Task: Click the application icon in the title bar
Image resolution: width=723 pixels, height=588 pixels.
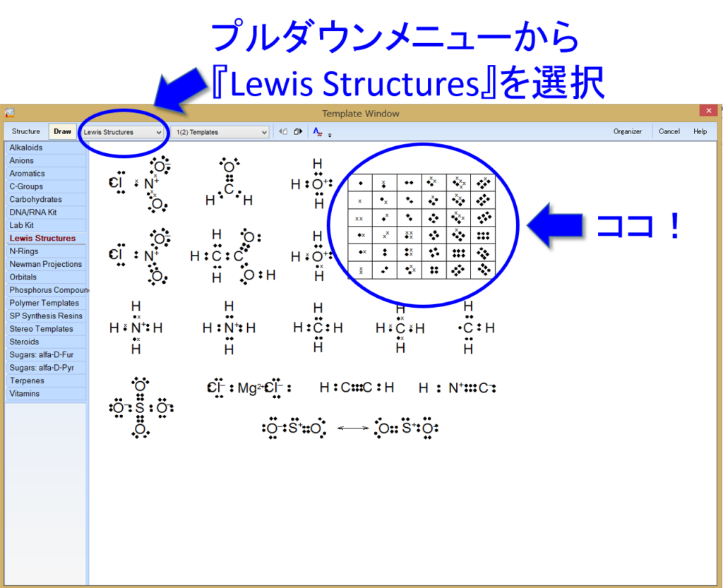Action: (x=10, y=113)
